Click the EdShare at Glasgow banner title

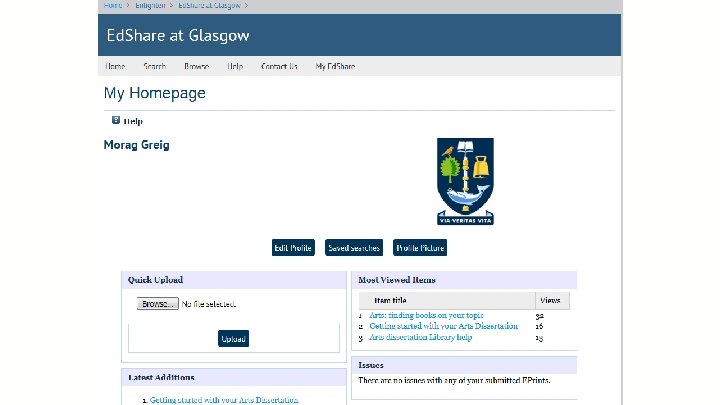tap(178, 35)
